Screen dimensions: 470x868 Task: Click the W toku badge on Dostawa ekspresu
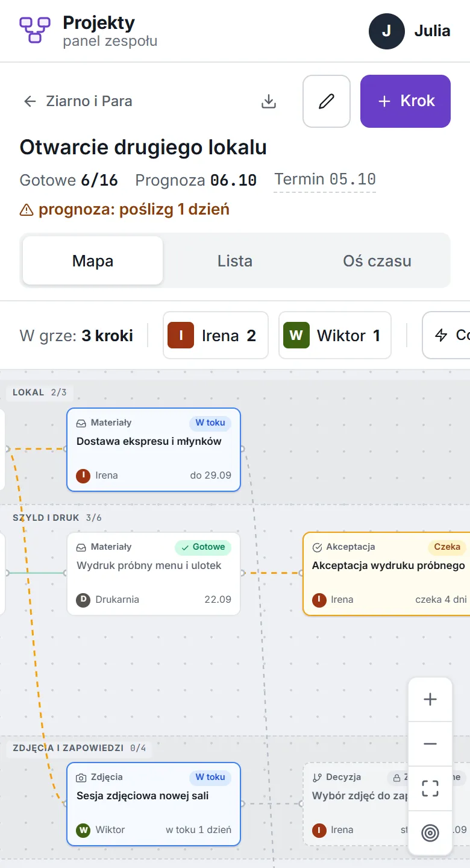210,423
